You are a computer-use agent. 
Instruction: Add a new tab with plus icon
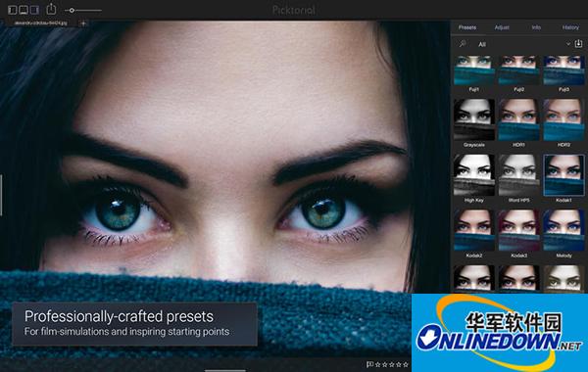(83, 23)
